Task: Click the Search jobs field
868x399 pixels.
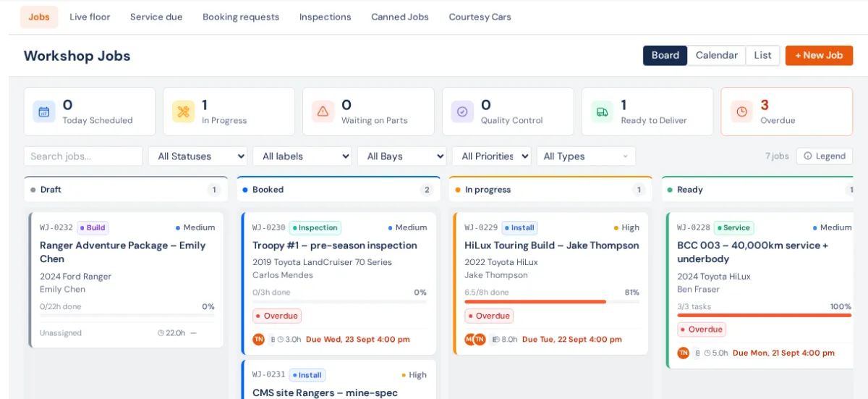Action: (83, 156)
